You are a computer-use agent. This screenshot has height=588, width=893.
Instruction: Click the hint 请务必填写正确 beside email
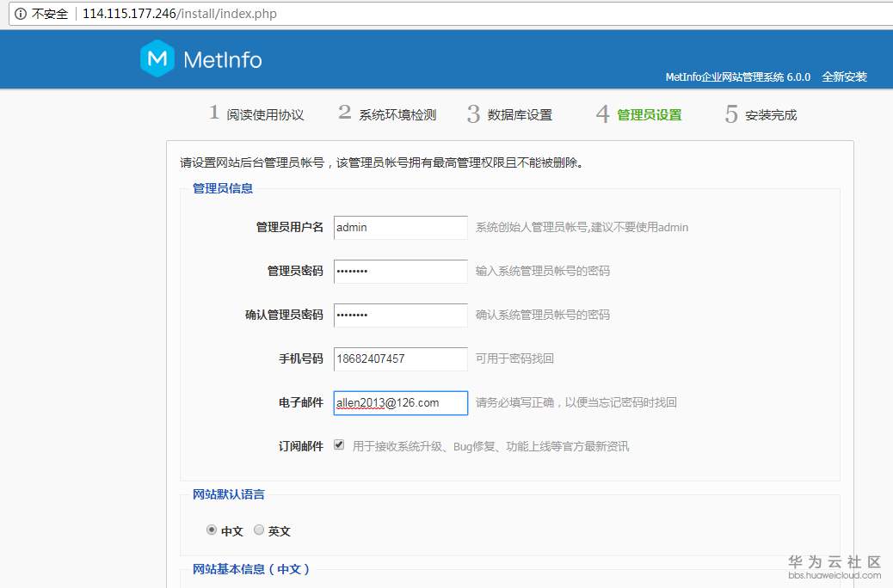tap(576, 402)
